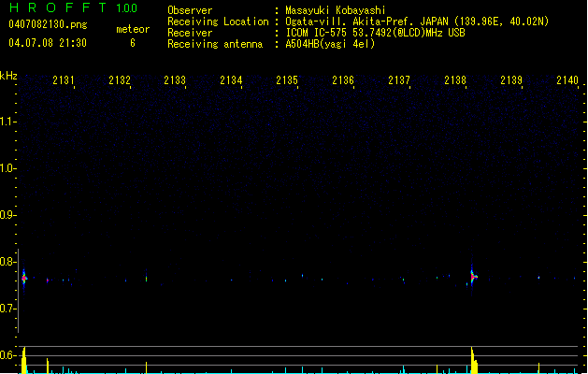Click the Ogata-vill. Akita-Pref. JAPAN location text
Viewport: 588px width, 374px height.
click(417, 22)
